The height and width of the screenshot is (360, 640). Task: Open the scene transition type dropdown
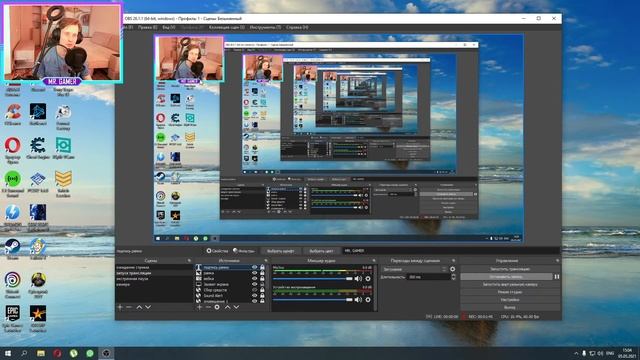414,269
